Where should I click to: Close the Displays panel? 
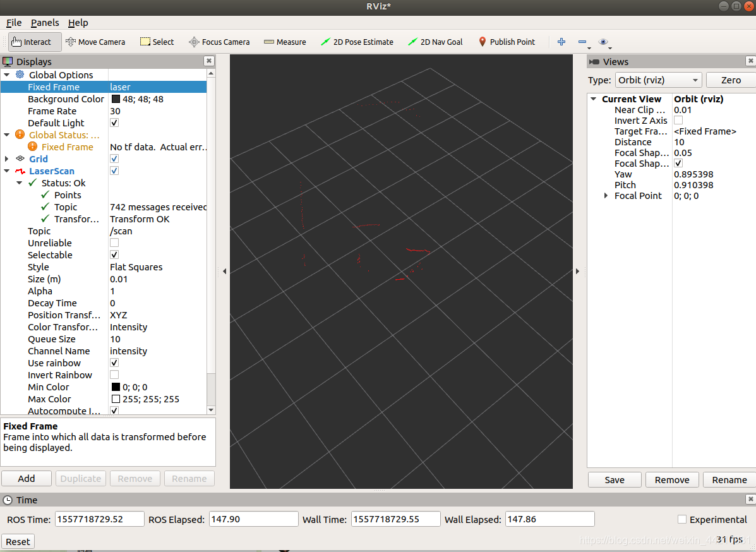click(x=209, y=61)
